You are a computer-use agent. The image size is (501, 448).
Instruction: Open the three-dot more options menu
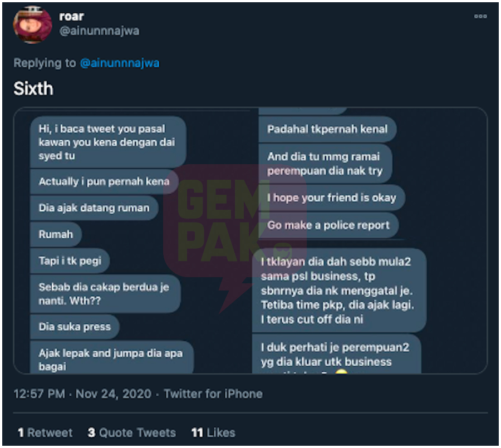pyautogui.click(x=480, y=16)
